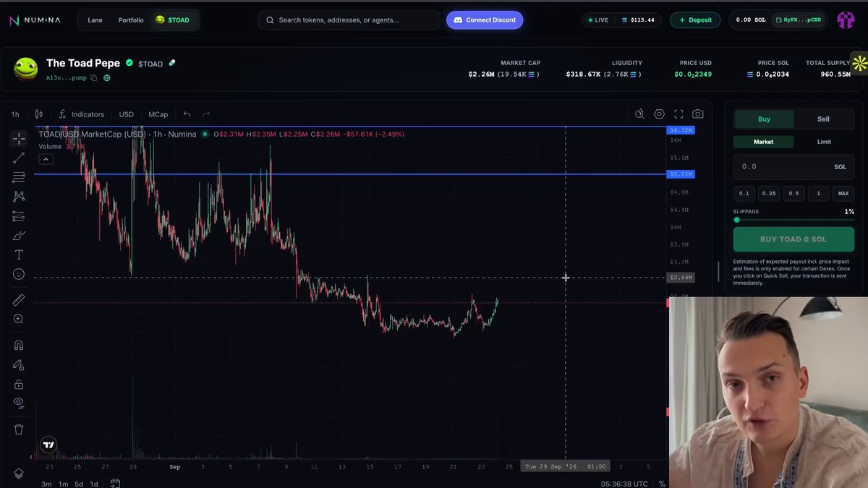Screen dimensions: 868x488
Task: Switch to the Sell tab
Action: click(823, 119)
